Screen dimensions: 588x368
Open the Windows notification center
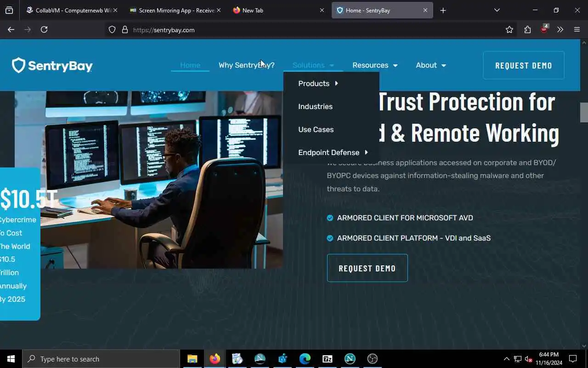[573, 359]
